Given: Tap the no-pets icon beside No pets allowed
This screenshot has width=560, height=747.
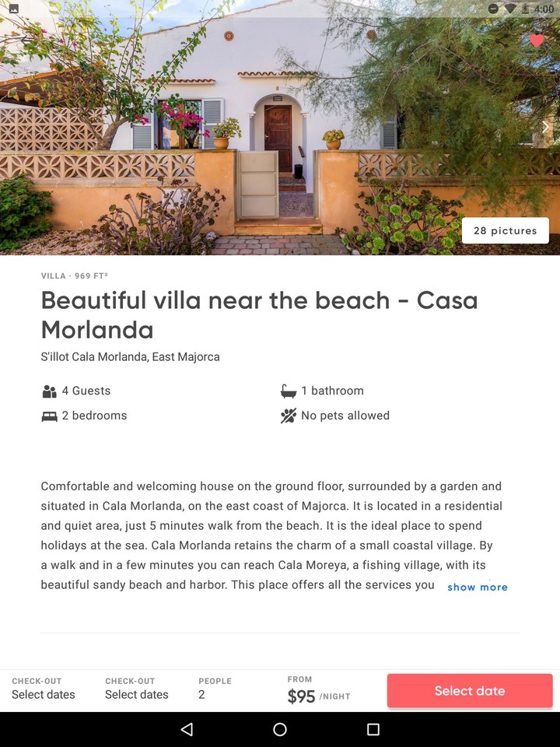Looking at the screenshot, I should coord(288,416).
